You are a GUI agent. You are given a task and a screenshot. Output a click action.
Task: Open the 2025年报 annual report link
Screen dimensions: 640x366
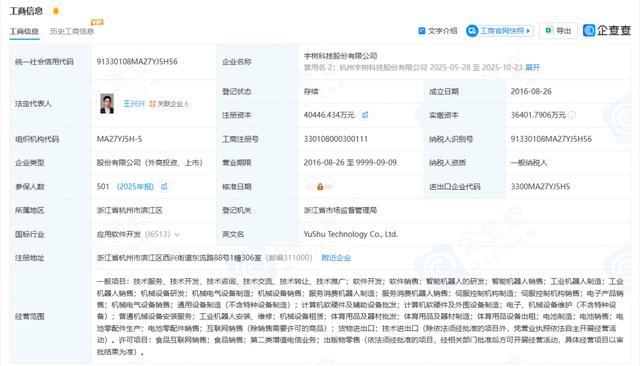click(135, 187)
